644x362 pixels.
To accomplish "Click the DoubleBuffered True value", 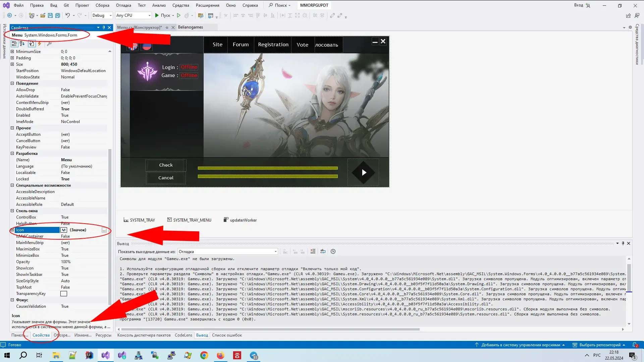I will (65, 109).
